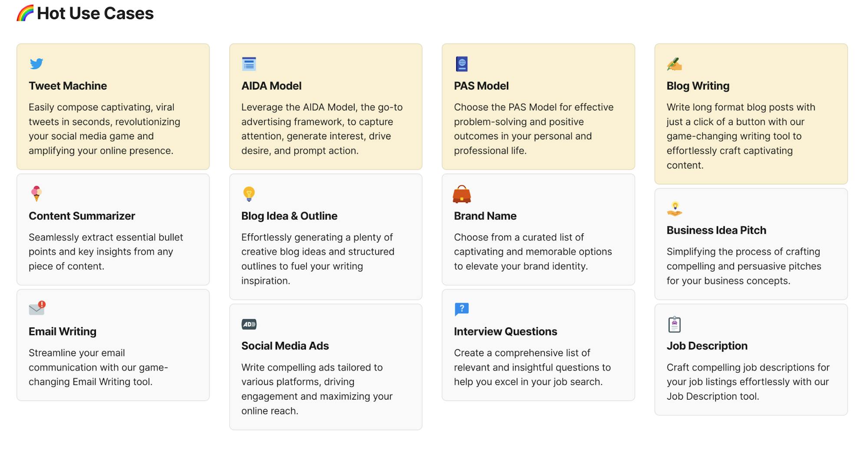Select the AIDA Model document icon

click(x=249, y=64)
